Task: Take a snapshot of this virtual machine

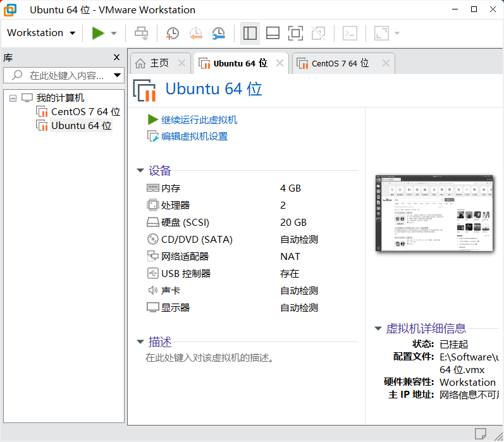Action: click(173, 34)
